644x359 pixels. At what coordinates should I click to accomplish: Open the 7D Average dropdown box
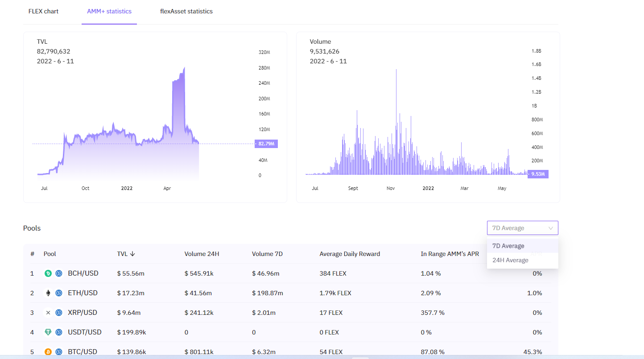[x=522, y=228]
